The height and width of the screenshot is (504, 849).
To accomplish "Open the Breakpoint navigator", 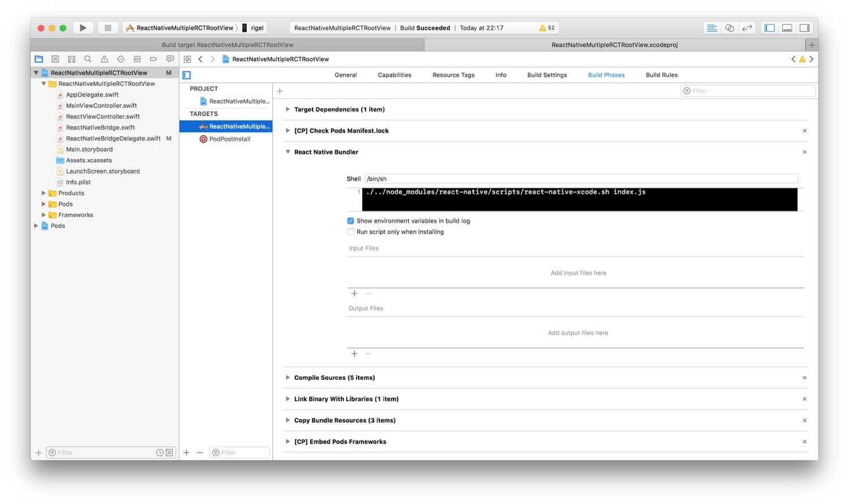I will click(153, 59).
